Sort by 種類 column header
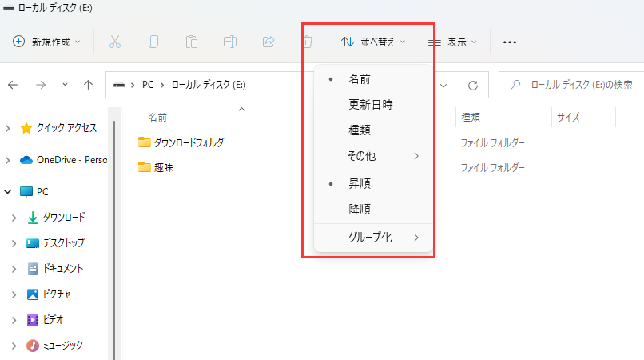This screenshot has height=360, width=644. point(471,118)
